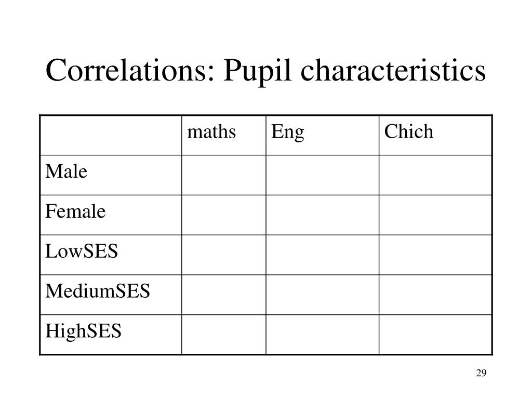
Task: Click the empty LowSES Chich cell
Action: tap(435, 255)
